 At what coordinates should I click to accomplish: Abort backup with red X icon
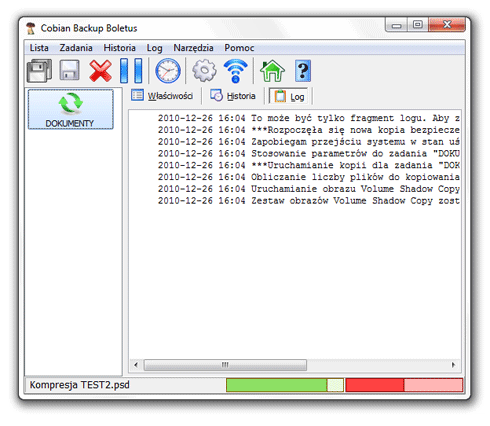pos(100,71)
